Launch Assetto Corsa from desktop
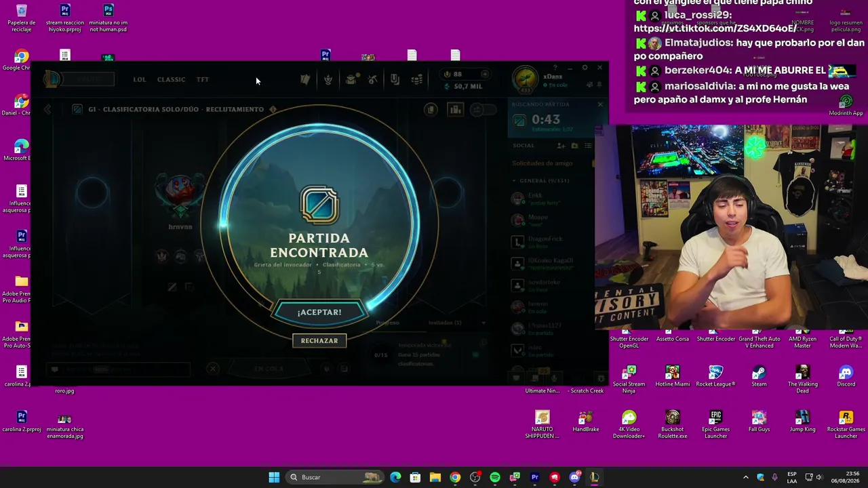The width and height of the screenshot is (868, 488). [x=672, y=335]
